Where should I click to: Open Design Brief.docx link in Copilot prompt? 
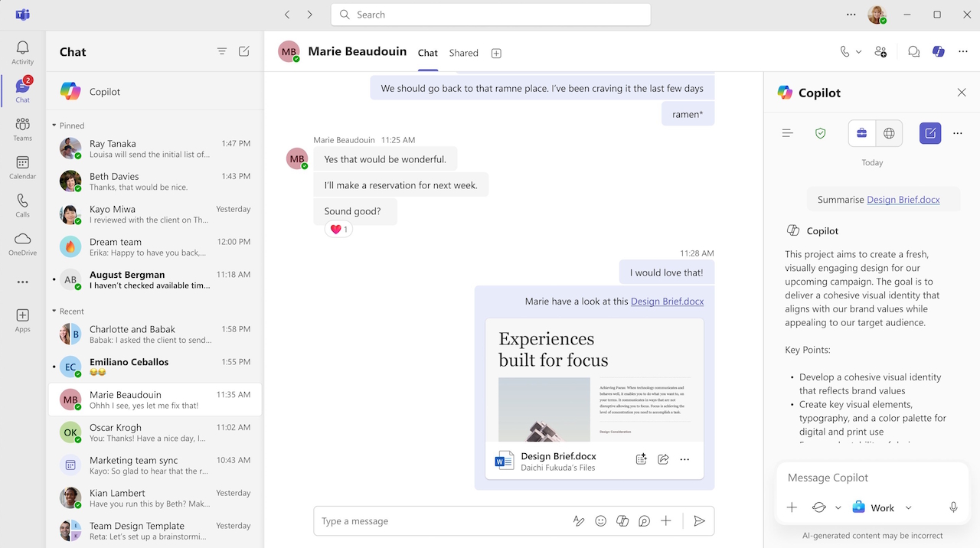[x=903, y=200]
